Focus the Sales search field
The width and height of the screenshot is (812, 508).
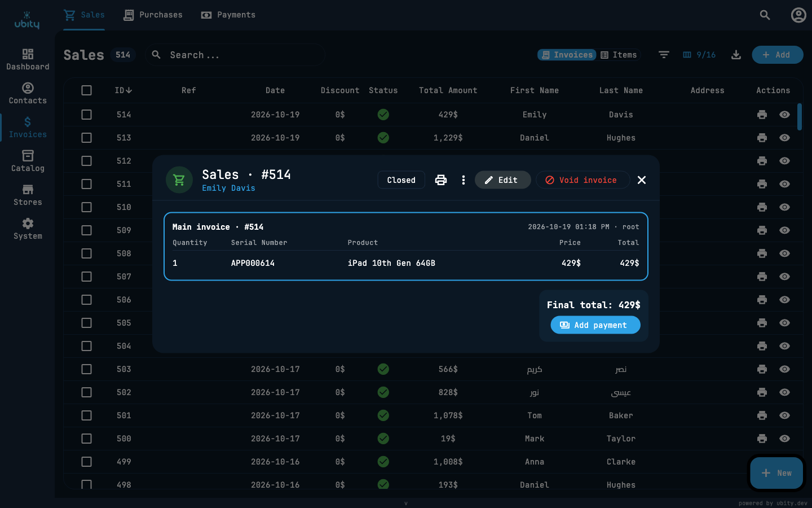236,55
